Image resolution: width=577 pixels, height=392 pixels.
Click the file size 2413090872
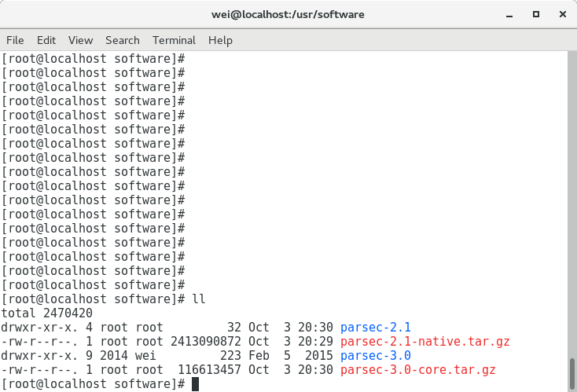pos(206,341)
